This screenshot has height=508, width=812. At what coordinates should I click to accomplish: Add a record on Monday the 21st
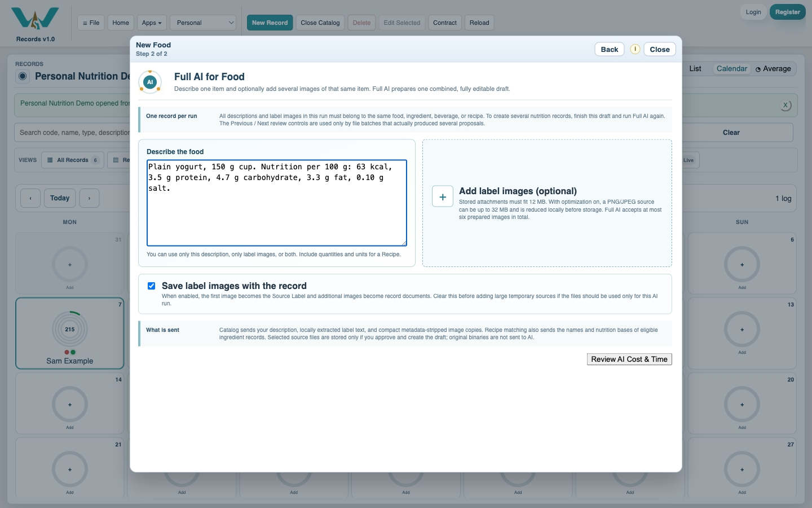pos(70,469)
